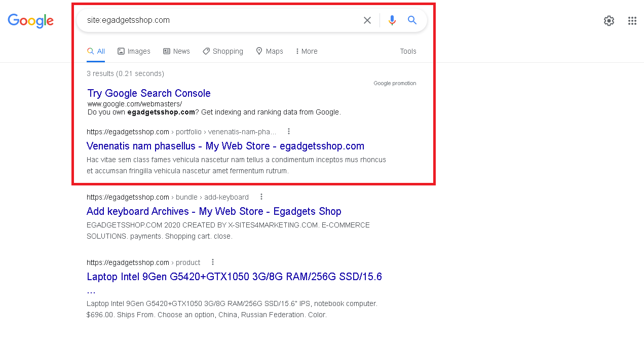
Task: Click the 'Hac vitae sem class fames' snippet
Action: point(236,165)
